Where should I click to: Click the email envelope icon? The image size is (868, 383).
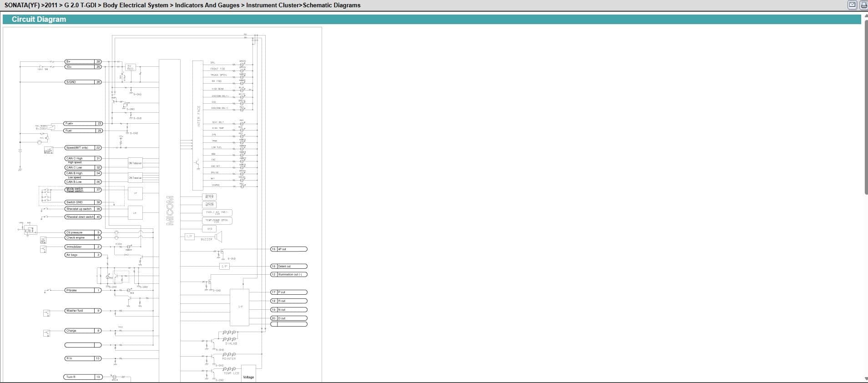(852, 5)
